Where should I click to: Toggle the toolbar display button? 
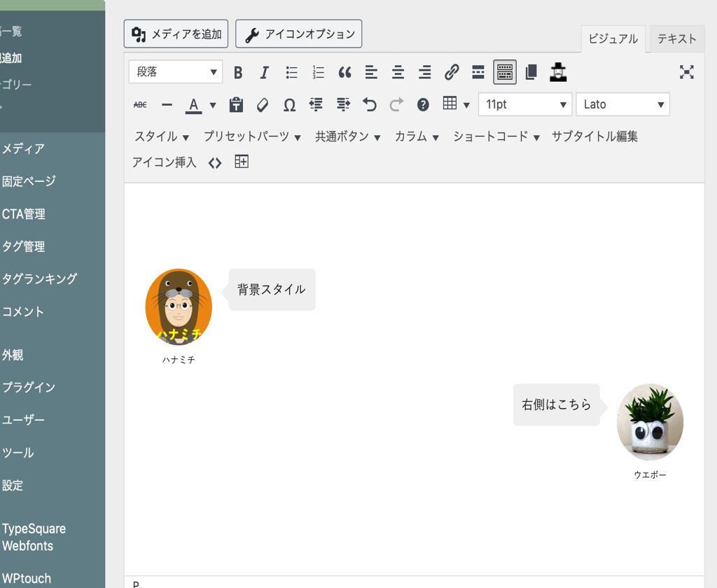tap(505, 72)
